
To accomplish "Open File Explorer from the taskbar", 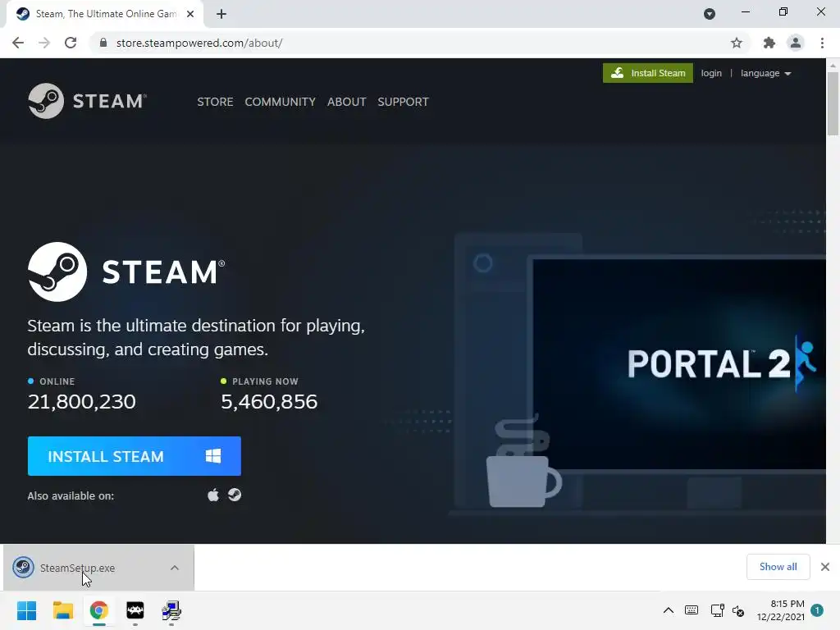I will pos(62,610).
